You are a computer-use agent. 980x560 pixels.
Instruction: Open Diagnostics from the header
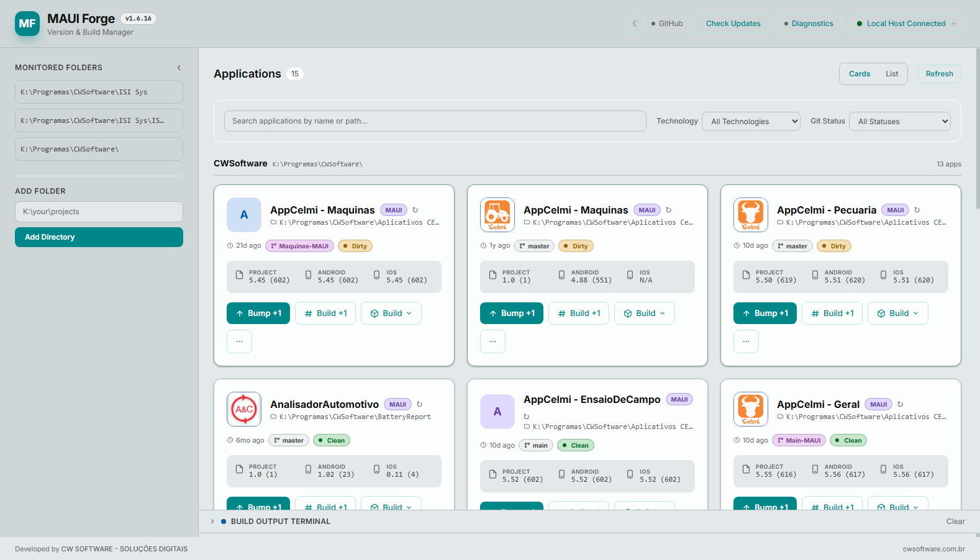point(809,24)
